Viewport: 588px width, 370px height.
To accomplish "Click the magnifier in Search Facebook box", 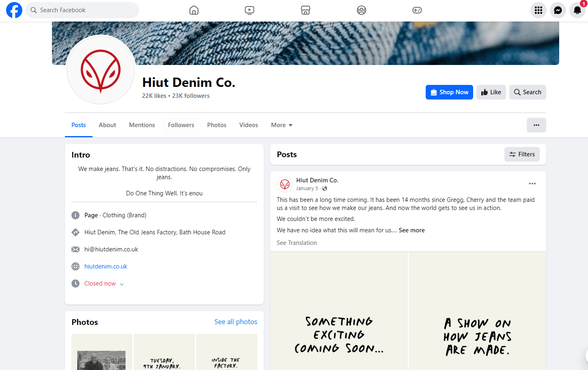I will coord(34,10).
